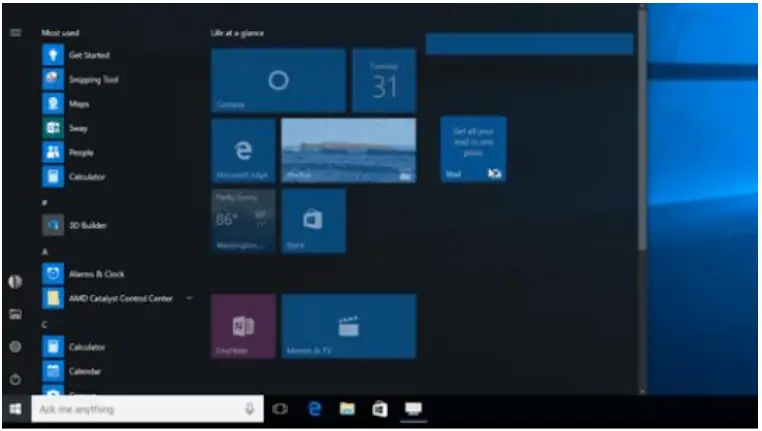Image resolution: width=762 pixels, height=431 pixels.
Task: Open the People app
Action: click(x=68, y=152)
